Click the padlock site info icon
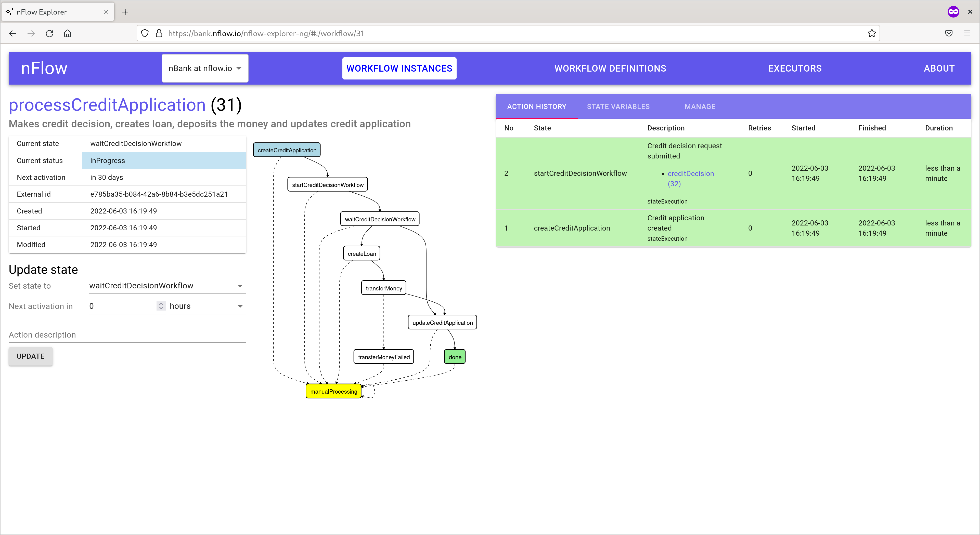980x535 pixels. tap(159, 33)
